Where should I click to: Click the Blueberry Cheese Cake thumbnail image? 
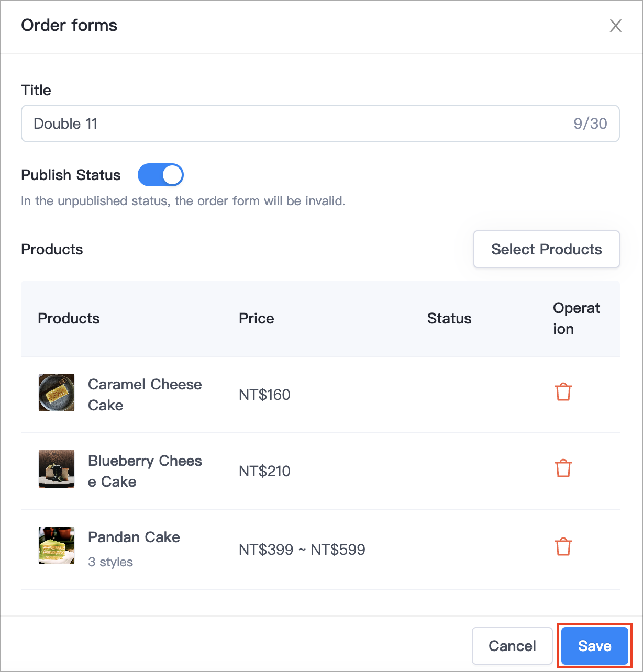[x=56, y=469]
